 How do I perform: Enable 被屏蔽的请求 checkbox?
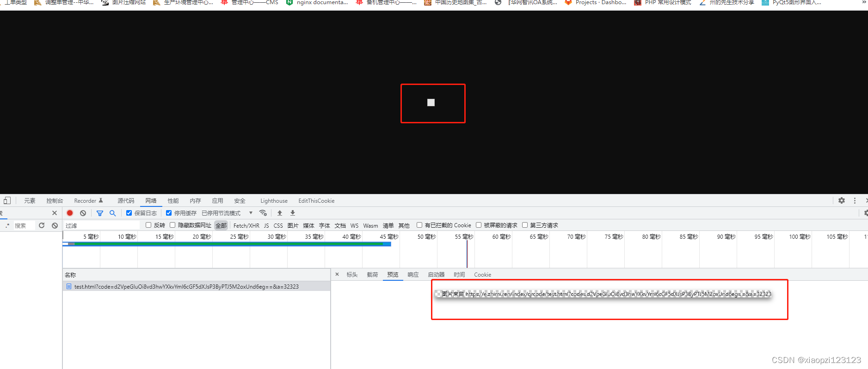click(479, 225)
